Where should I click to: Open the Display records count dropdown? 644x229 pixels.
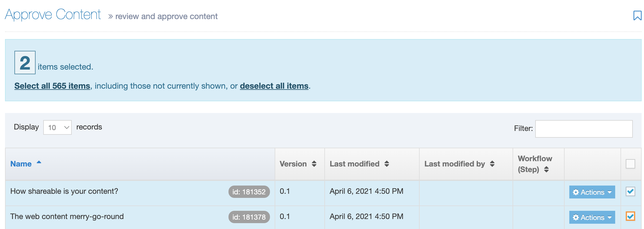click(57, 127)
